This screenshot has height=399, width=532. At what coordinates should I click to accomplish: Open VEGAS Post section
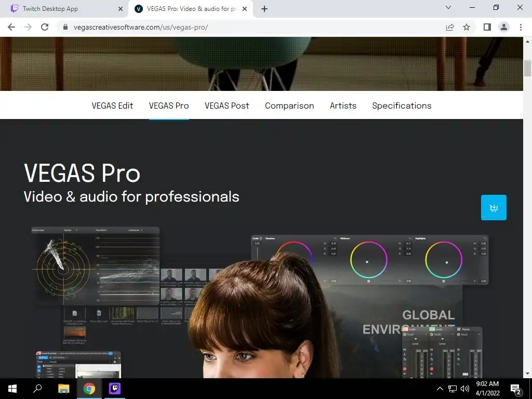click(227, 105)
